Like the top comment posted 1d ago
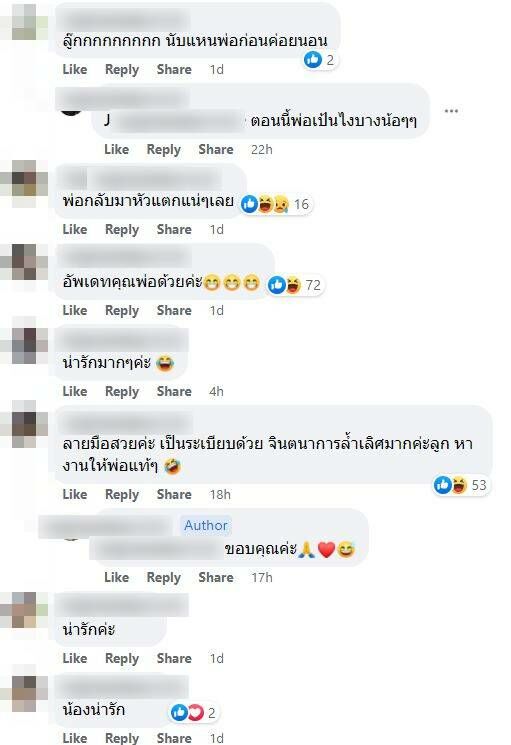 pos(75,69)
